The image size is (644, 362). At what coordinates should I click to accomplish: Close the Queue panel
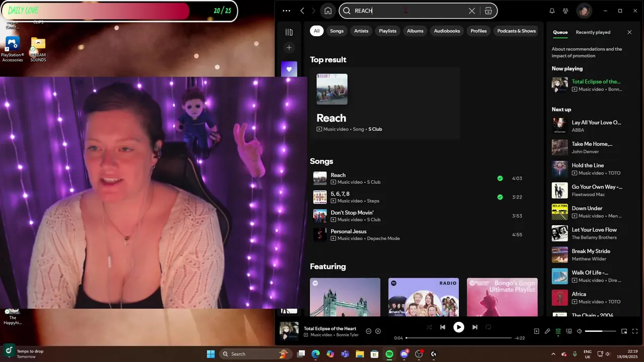point(629,32)
